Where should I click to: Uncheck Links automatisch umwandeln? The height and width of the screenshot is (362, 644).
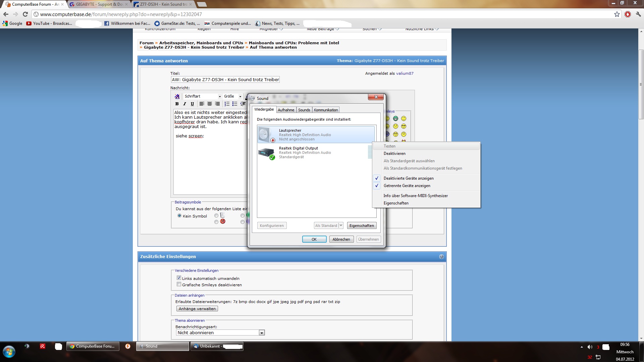coord(179,278)
